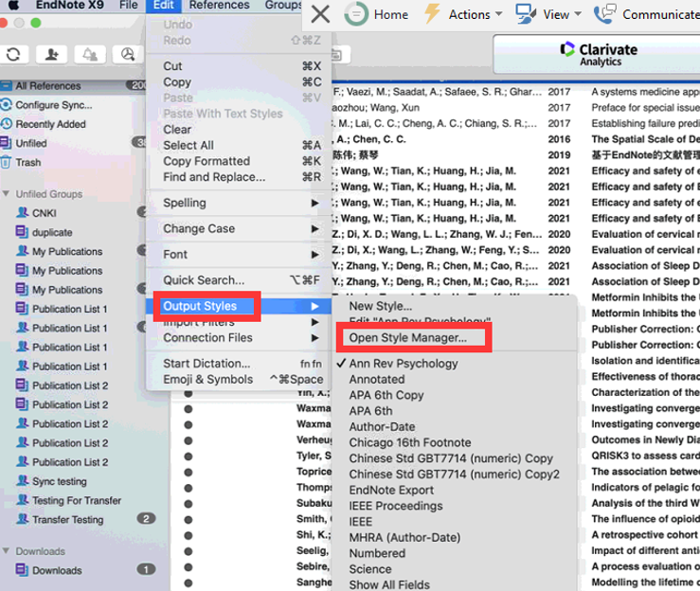Toggle read dot on the Sebire row
This screenshot has width=700, height=591.
pos(188,567)
